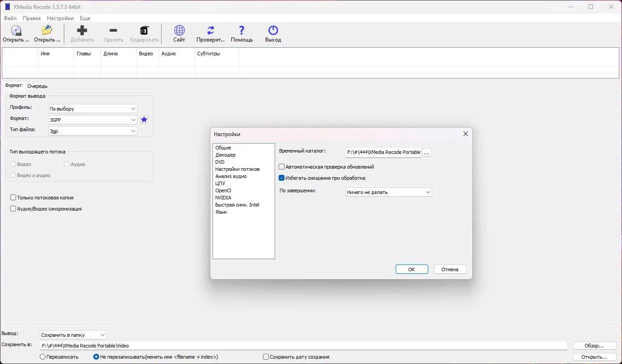Enable Только потоковая копия checkbox

13,198
